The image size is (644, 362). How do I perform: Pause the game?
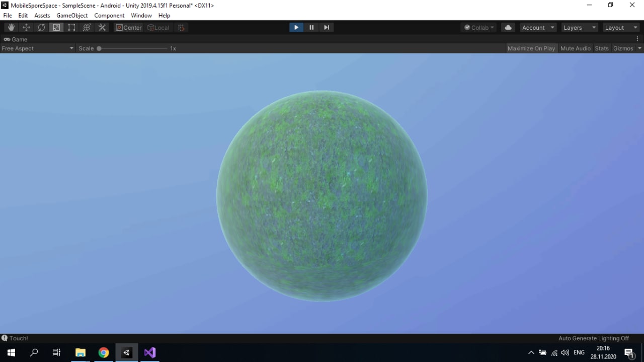click(311, 27)
